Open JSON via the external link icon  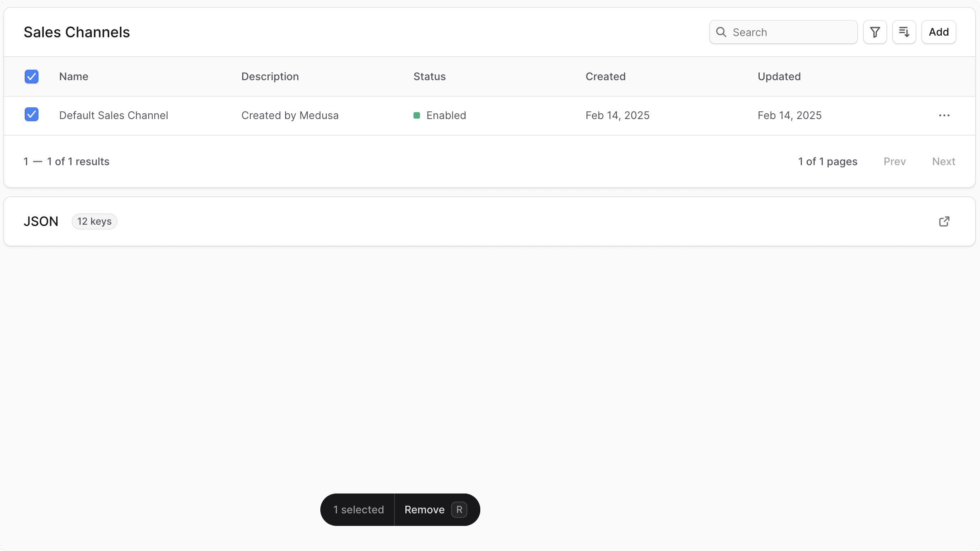(x=944, y=221)
